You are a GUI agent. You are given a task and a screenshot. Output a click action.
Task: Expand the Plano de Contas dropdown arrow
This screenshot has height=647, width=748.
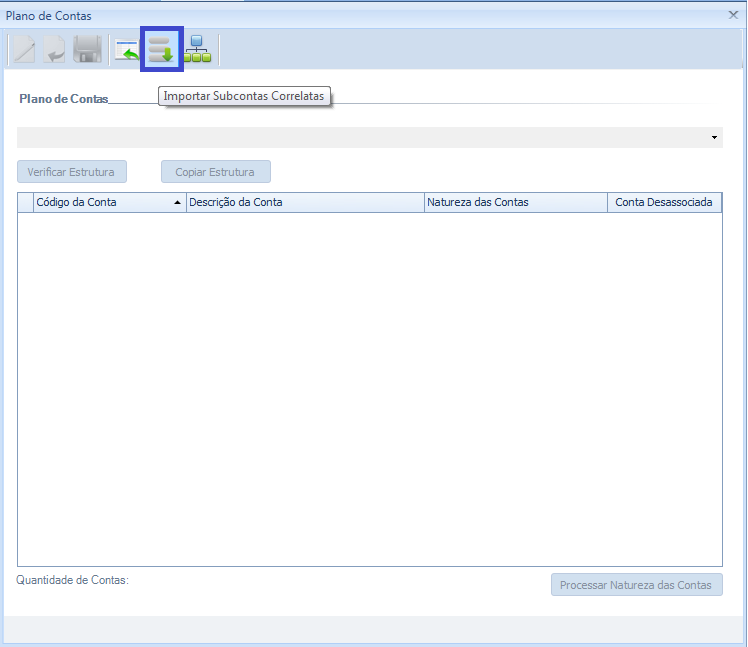(x=714, y=137)
